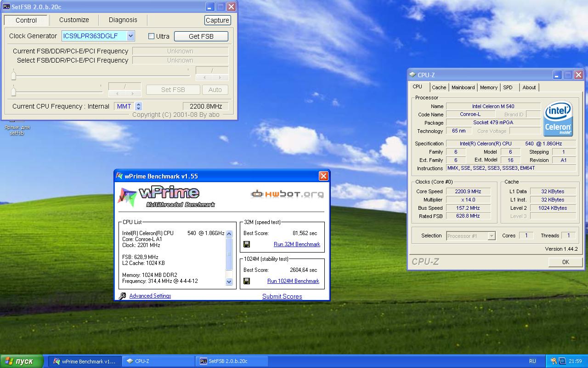The height and width of the screenshot is (368, 588).
Task: Click the Package Socket 479 mPGA value
Action: [x=493, y=122]
